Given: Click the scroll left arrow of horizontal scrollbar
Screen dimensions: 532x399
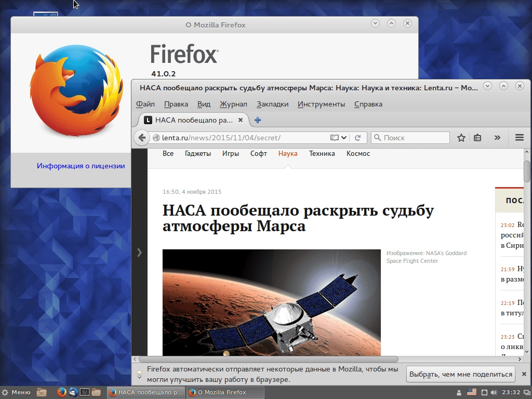Looking at the screenshot, I should pyautogui.click(x=135, y=359).
